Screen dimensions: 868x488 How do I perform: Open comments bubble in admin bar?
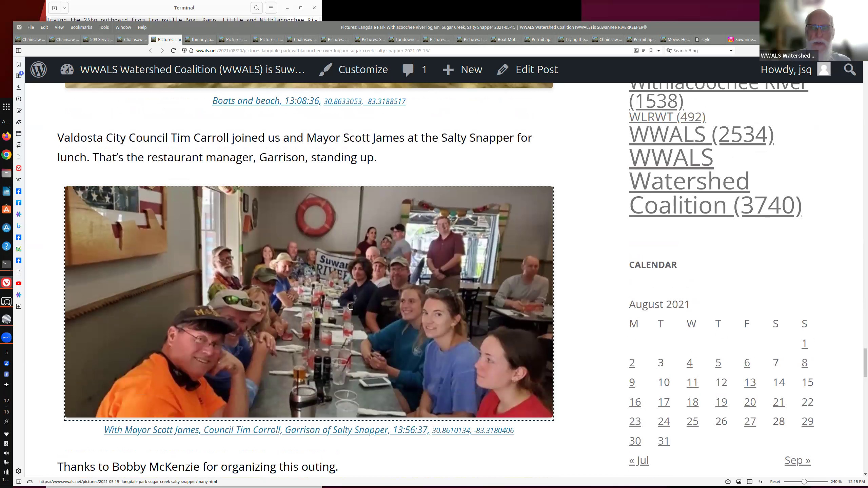point(414,69)
